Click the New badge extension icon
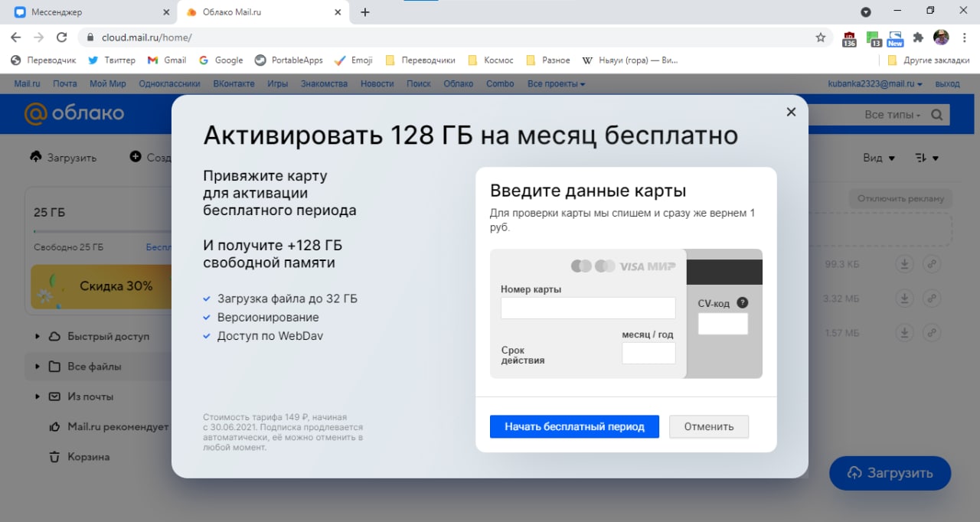The image size is (980, 522). point(896,38)
